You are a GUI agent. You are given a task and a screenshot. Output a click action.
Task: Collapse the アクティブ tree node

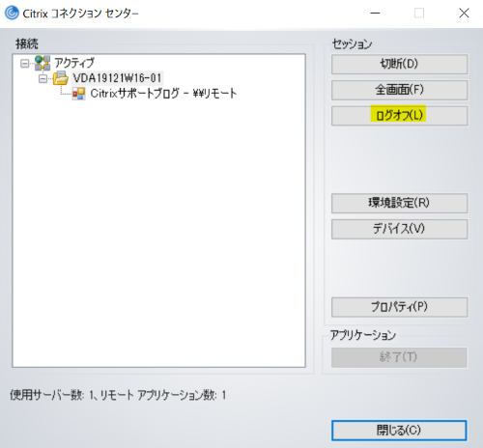coord(24,64)
